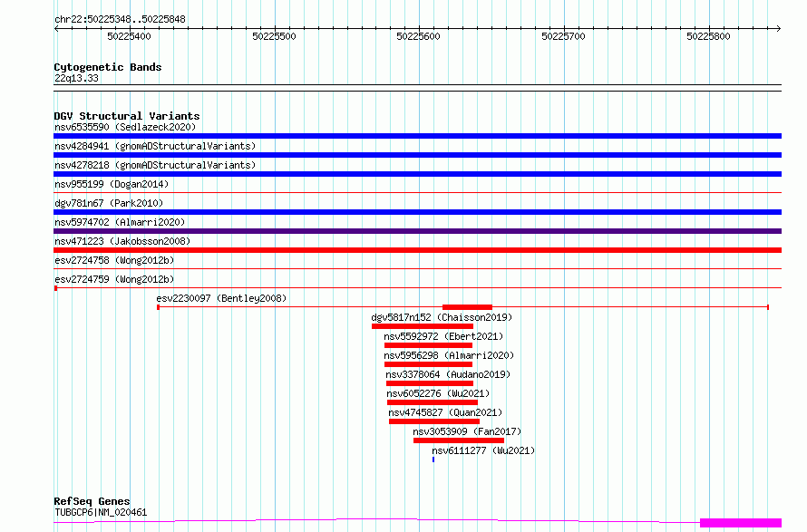Open the nsv4278218 (gnomADStructuralVariants) label

pyautogui.click(x=155, y=165)
